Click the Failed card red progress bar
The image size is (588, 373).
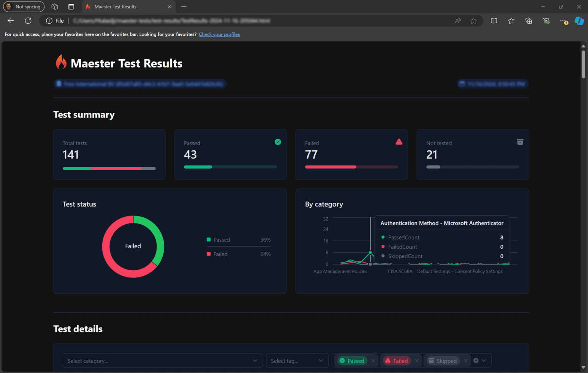351,167
